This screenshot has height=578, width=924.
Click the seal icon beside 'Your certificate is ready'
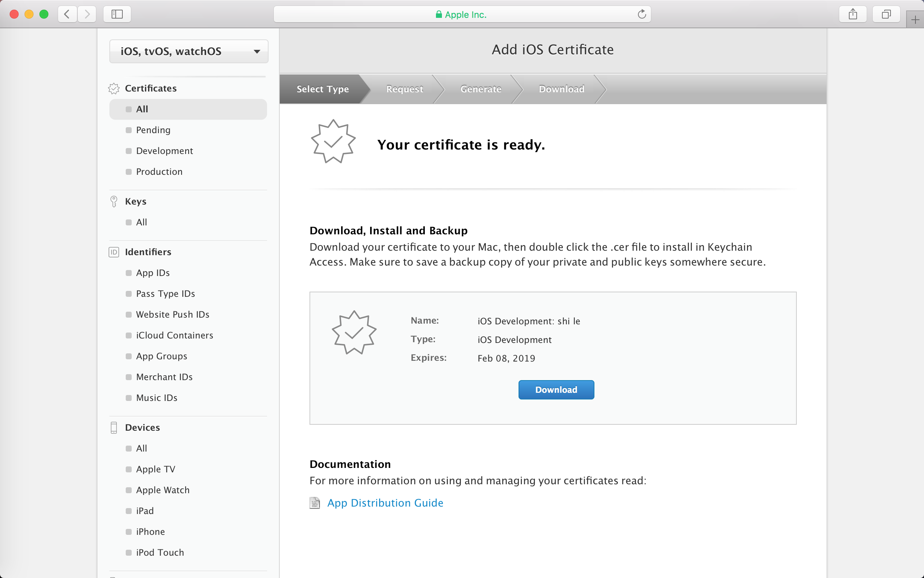pyautogui.click(x=333, y=141)
